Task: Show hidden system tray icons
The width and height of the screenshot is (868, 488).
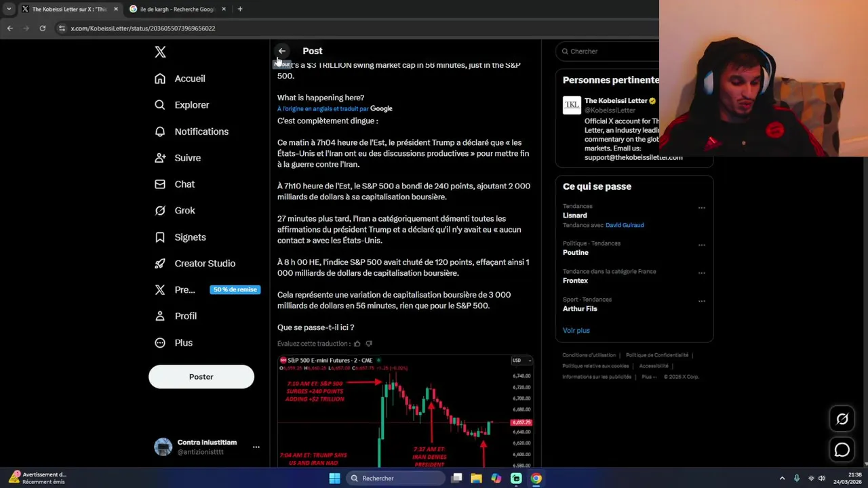Action: tap(782, 479)
